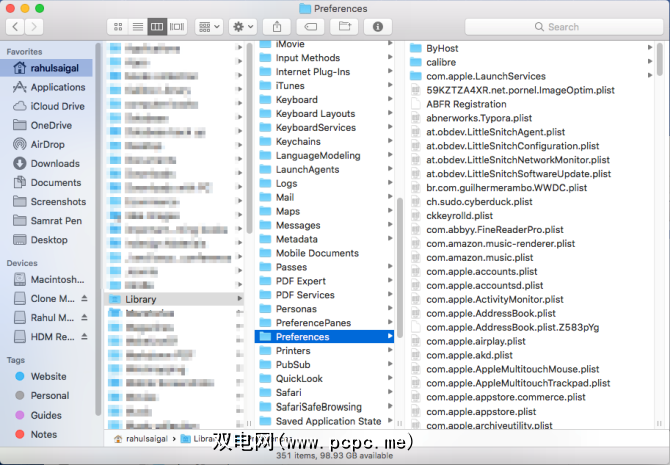Viewport: 670px width, 465px height.
Task: Switch to icon view
Action: pos(117,27)
